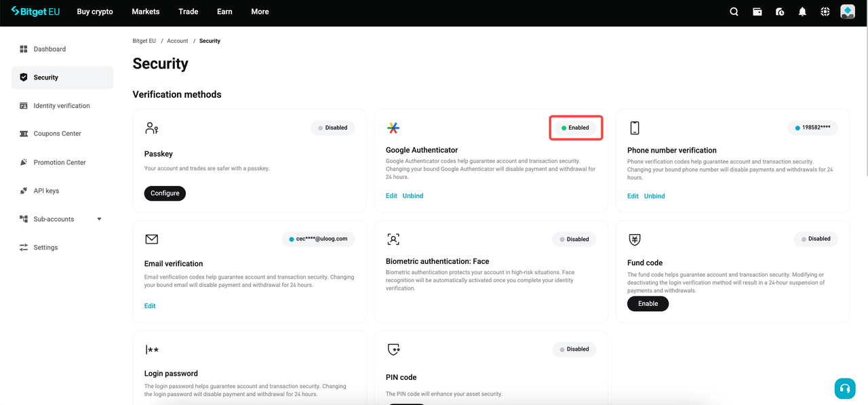Click the PIN code shield icon
Viewport: 868px width, 405px height.
coord(393,349)
